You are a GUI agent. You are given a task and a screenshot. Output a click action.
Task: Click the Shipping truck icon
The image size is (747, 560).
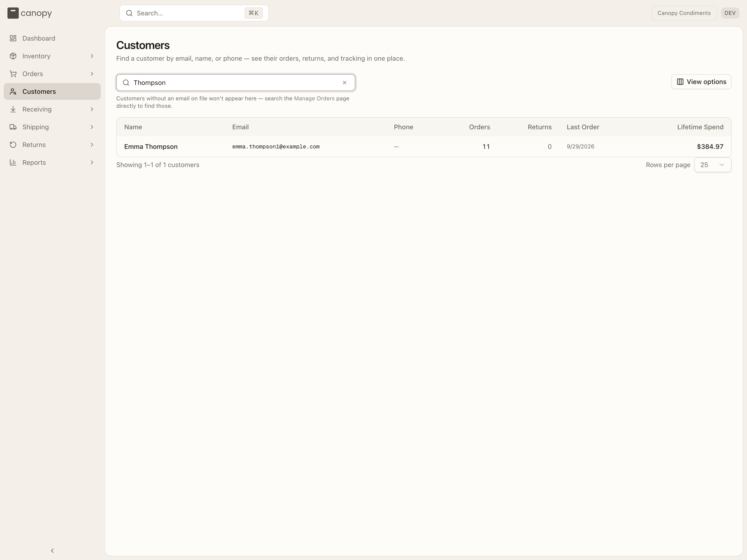(13, 127)
